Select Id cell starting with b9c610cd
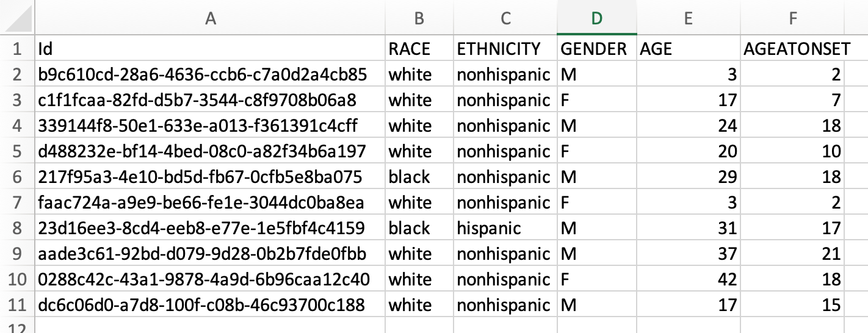 (211, 74)
